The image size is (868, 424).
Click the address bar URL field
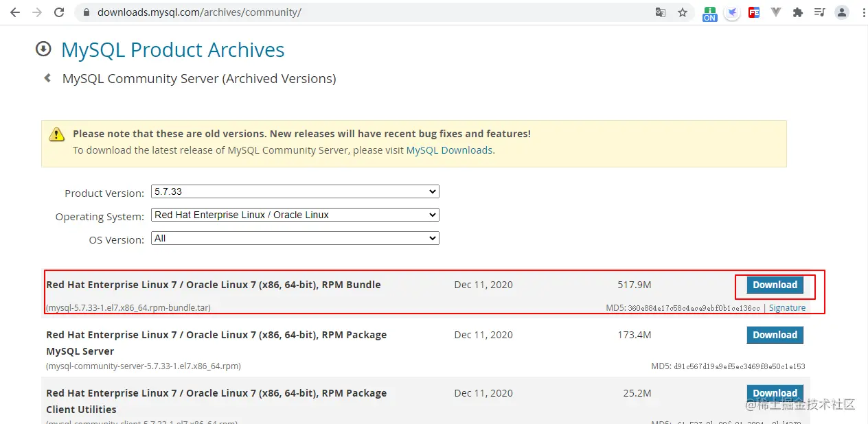(343, 12)
